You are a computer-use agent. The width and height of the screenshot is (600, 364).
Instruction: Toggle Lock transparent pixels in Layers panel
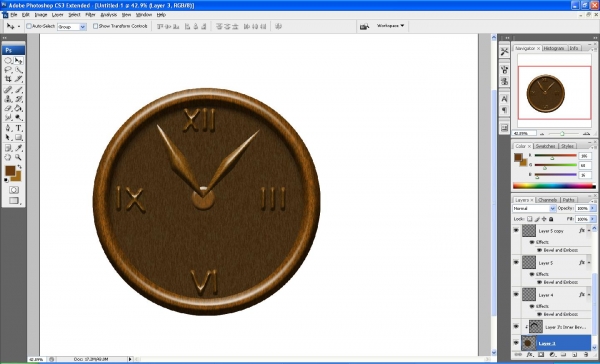pos(530,219)
